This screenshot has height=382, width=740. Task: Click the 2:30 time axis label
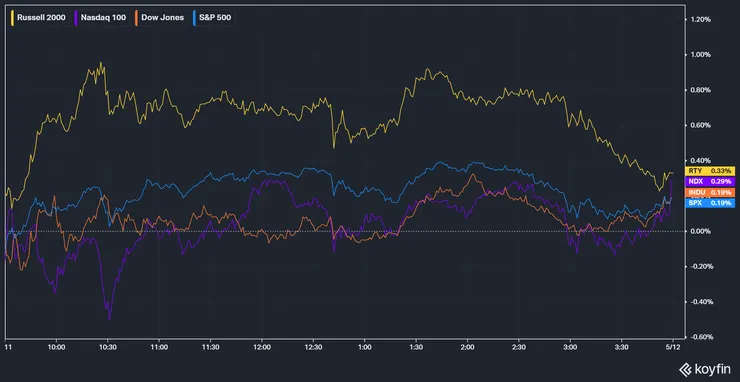[x=519, y=347]
